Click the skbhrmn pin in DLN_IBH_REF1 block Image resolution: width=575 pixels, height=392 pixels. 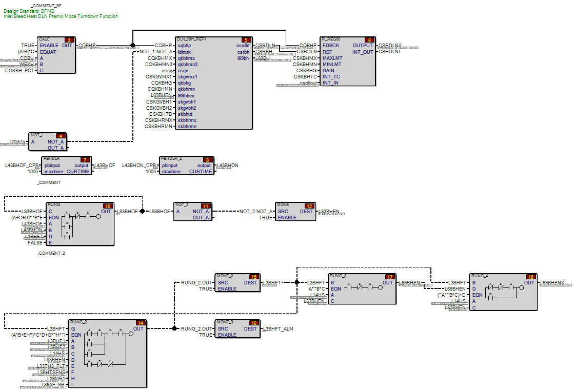tap(187, 127)
